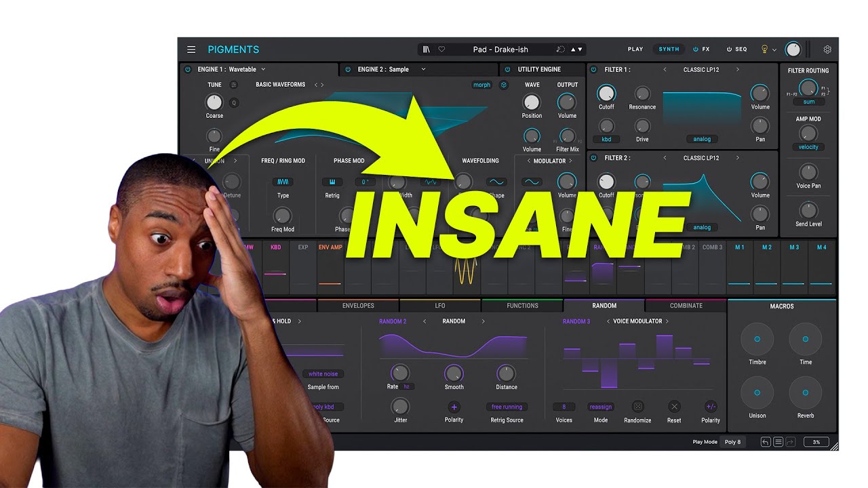Click the redo arrow in status bar
Screen dimensions: 868x488
(791, 442)
